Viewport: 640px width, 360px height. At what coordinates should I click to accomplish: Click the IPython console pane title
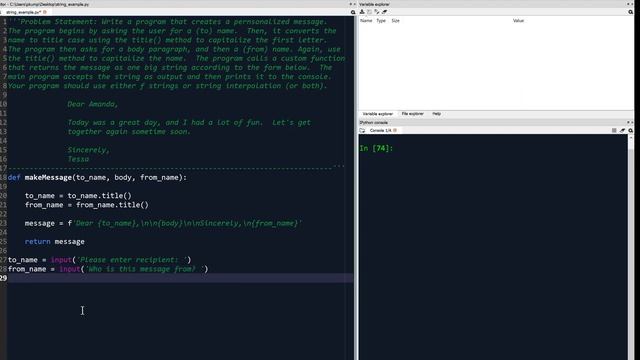(x=374, y=122)
